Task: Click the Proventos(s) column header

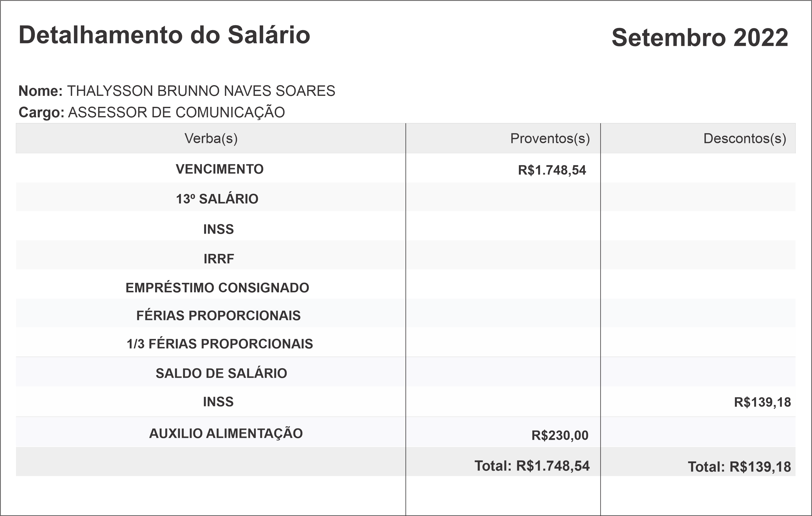Action: click(x=550, y=139)
